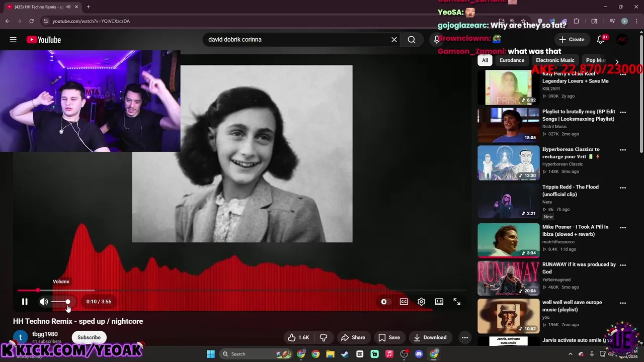Select the Eurodance filter chip
The width and height of the screenshot is (644, 362).
click(x=512, y=60)
